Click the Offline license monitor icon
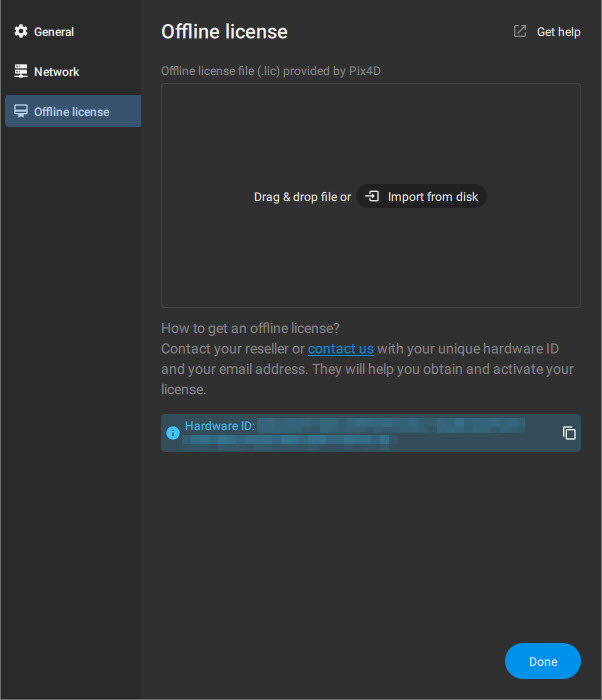 21,112
